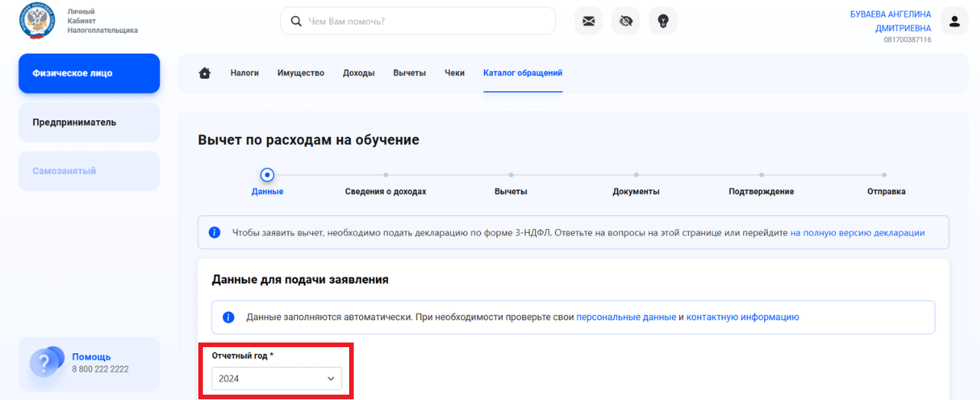The image size is (980, 400).
Task: Click user name БУВАЕВА АНГЕЛИНА ДМИТРИЕВНА
Action: click(890, 21)
